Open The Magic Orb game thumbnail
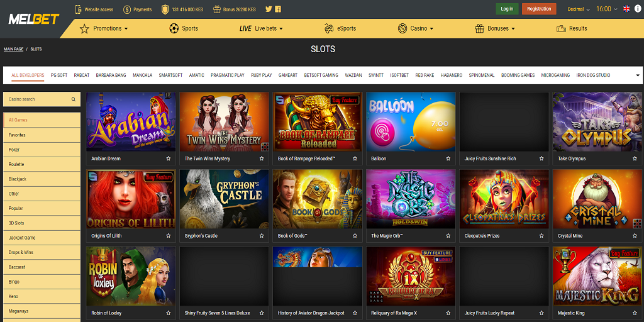Image resolution: width=644 pixels, height=322 pixels. [411, 199]
